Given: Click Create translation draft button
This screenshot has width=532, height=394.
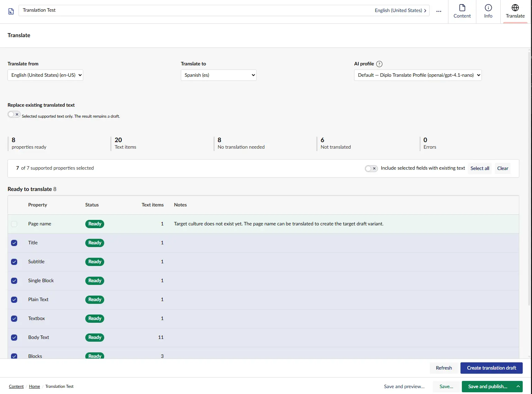Looking at the screenshot, I should pyautogui.click(x=491, y=368).
